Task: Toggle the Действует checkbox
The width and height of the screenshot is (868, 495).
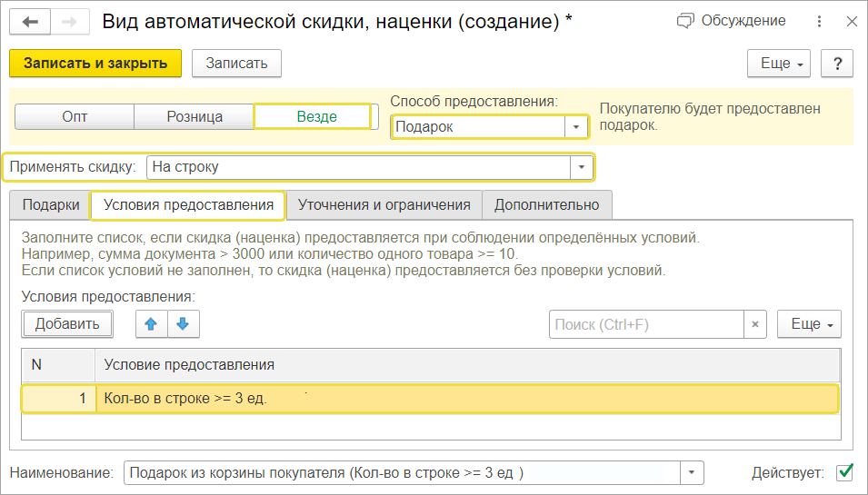Action: click(844, 472)
